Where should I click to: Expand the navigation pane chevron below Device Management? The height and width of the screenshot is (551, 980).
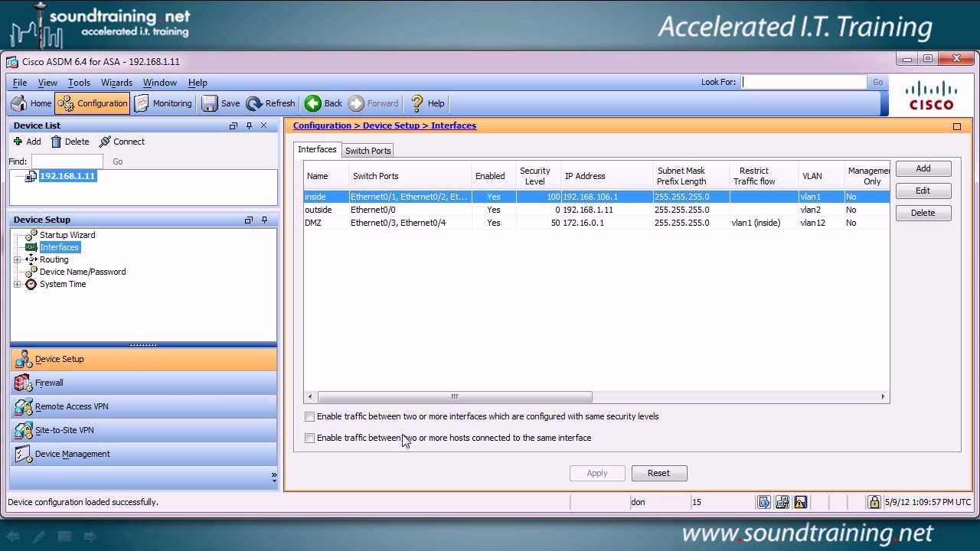[x=274, y=476]
